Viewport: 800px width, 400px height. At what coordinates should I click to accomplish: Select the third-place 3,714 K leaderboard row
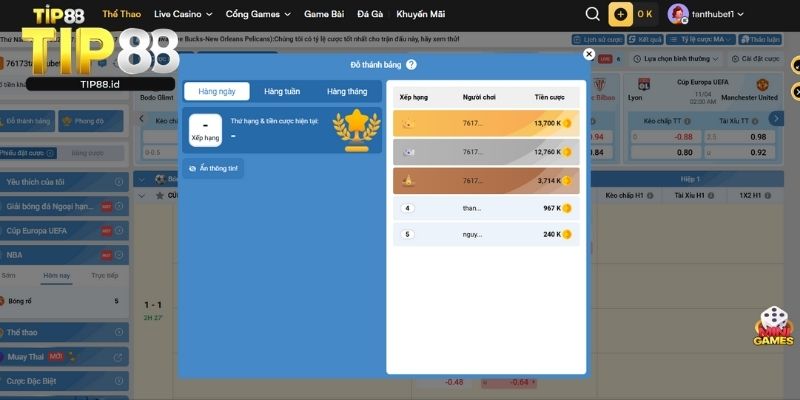(483, 180)
